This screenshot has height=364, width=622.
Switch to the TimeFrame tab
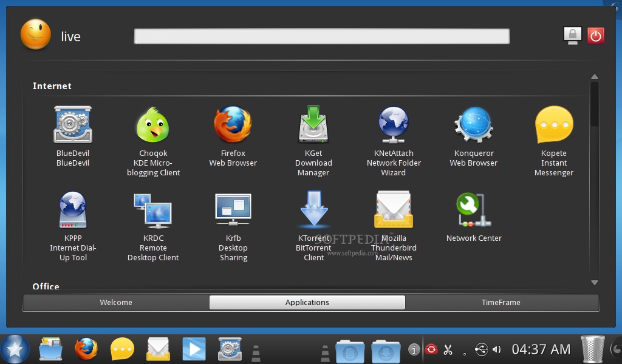click(x=501, y=302)
